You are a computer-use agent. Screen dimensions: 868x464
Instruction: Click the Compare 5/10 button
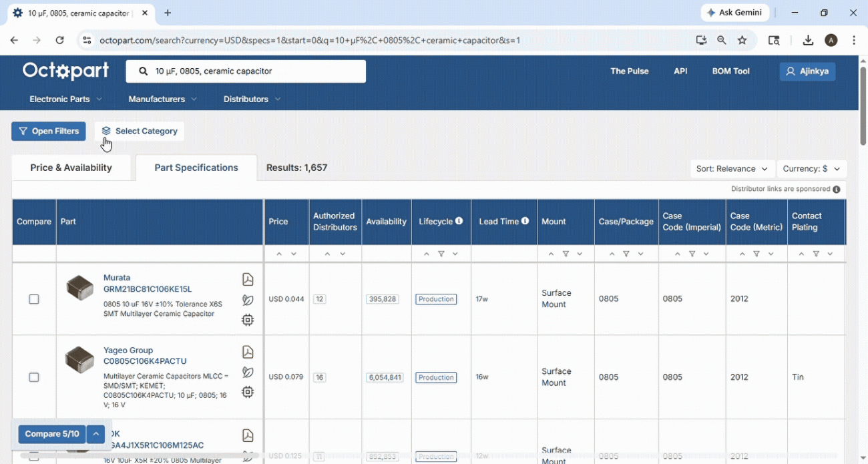point(52,435)
